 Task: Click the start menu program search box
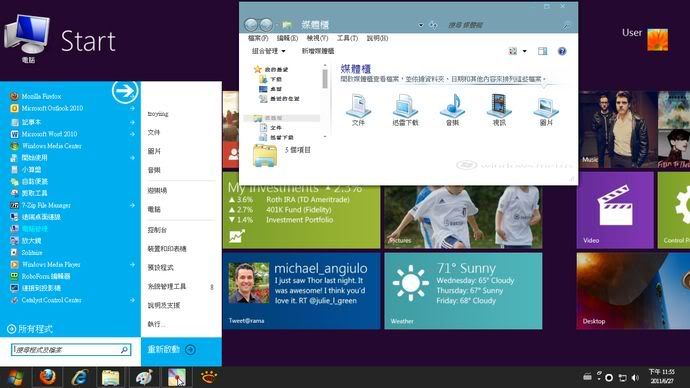coord(71,350)
